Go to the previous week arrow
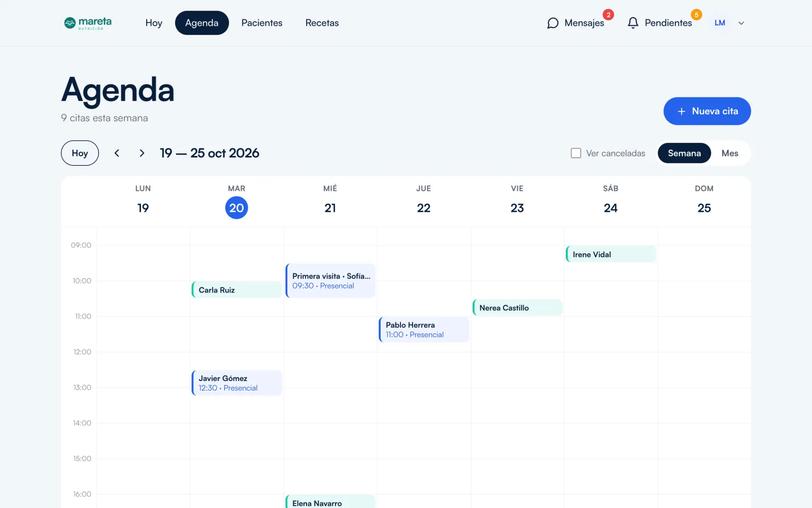The width and height of the screenshot is (812, 508). [117, 153]
